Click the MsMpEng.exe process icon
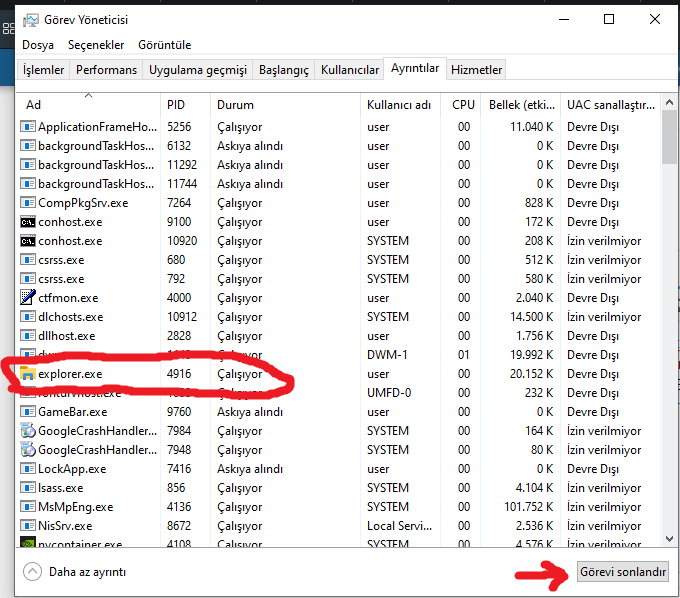680x598 pixels. click(28, 507)
